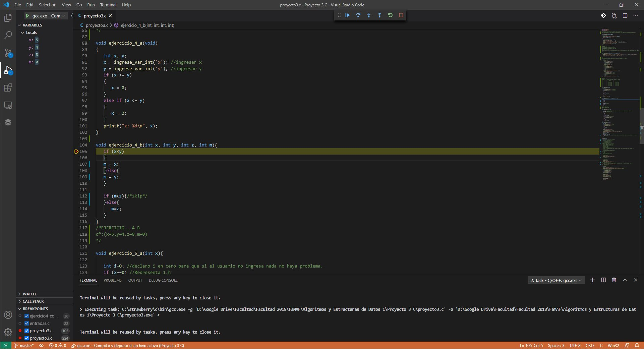Open the Source Control view from activity bar
This screenshot has width=644, height=349.
pos(8,53)
